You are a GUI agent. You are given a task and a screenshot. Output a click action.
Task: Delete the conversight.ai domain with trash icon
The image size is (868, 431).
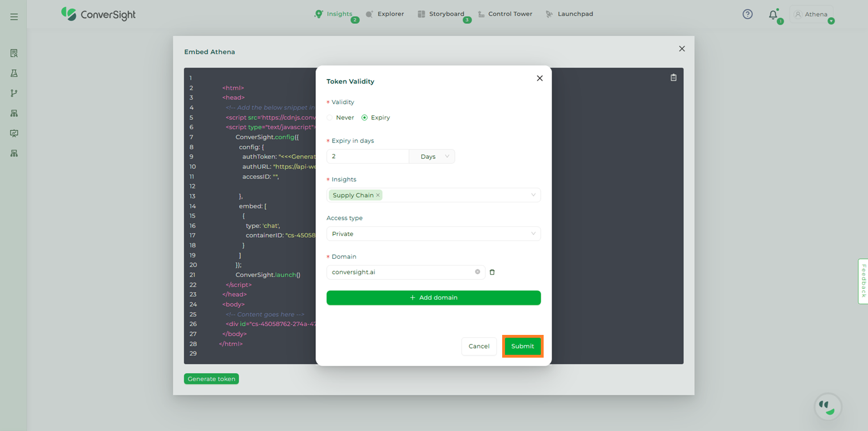pyautogui.click(x=492, y=272)
